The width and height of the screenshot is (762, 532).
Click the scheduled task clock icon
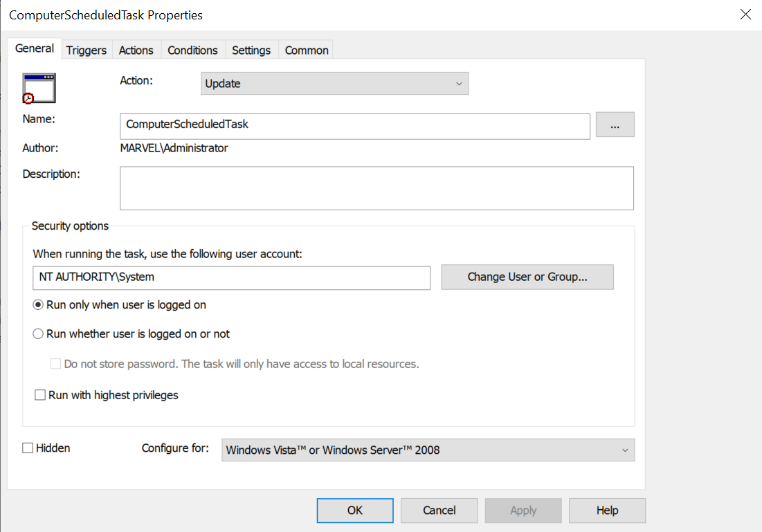[x=39, y=88]
